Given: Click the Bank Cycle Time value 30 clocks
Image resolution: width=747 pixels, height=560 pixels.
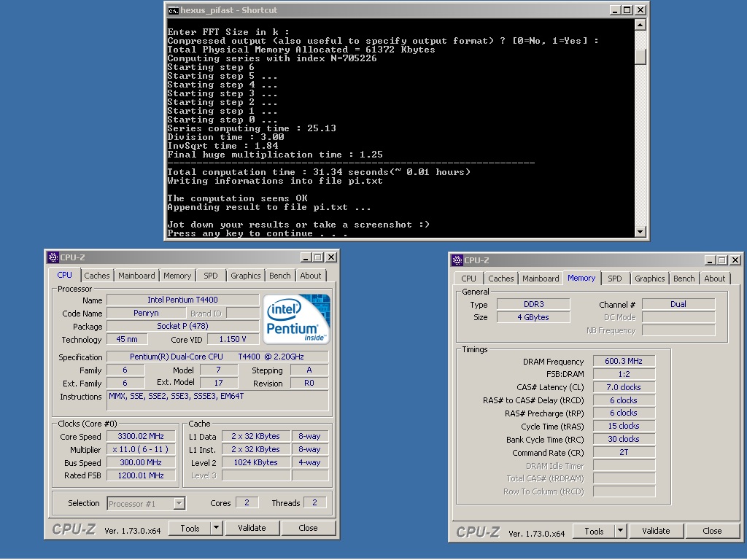Looking at the screenshot, I should [x=624, y=439].
